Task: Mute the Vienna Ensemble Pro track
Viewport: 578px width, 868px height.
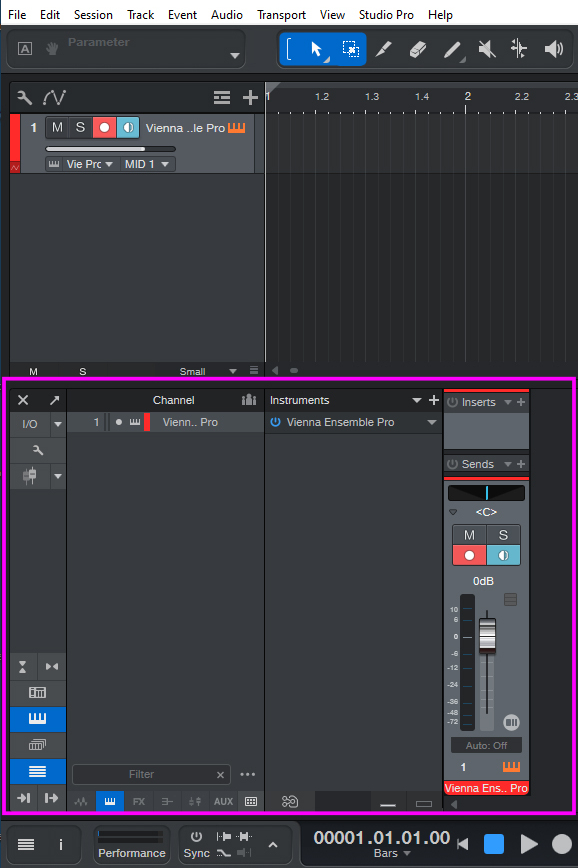Action: click(x=57, y=127)
